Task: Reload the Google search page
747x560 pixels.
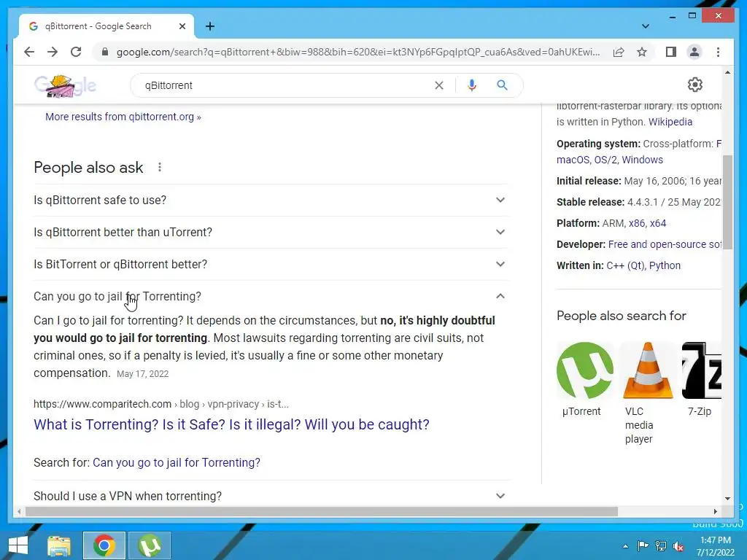Action: pyautogui.click(x=76, y=52)
